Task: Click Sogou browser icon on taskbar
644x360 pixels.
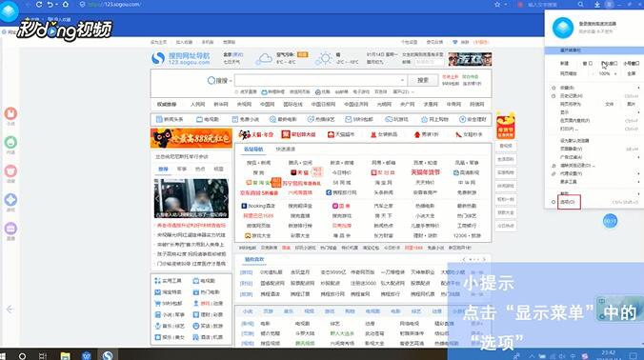Action: click(x=108, y=355)
